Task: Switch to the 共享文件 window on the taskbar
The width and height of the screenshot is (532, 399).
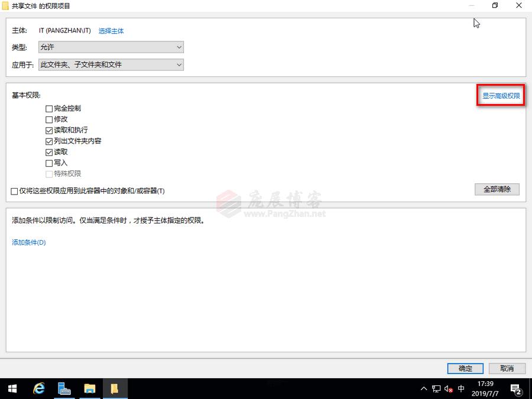Action: [115, 389]
